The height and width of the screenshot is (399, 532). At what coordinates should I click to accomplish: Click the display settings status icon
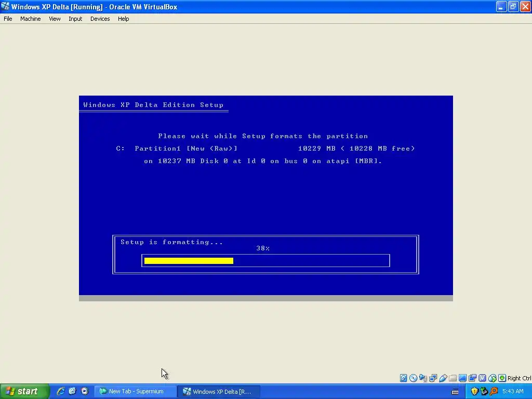[x=462, y=378]
